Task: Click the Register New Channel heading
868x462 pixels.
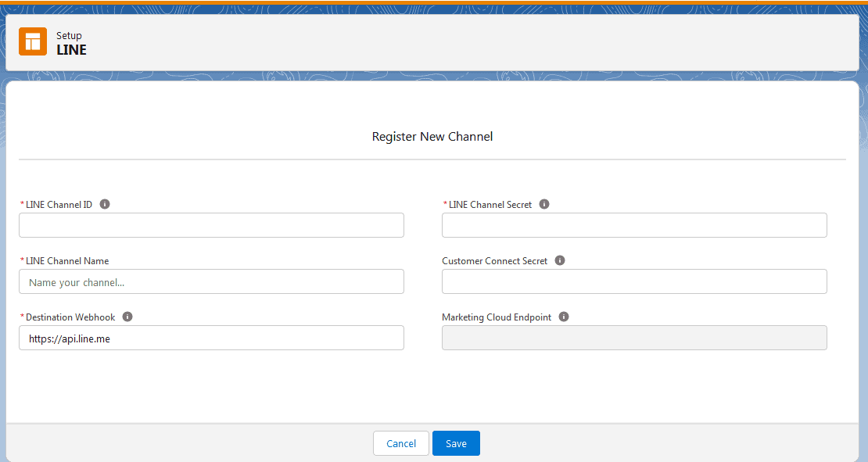Action: point(432,136)
